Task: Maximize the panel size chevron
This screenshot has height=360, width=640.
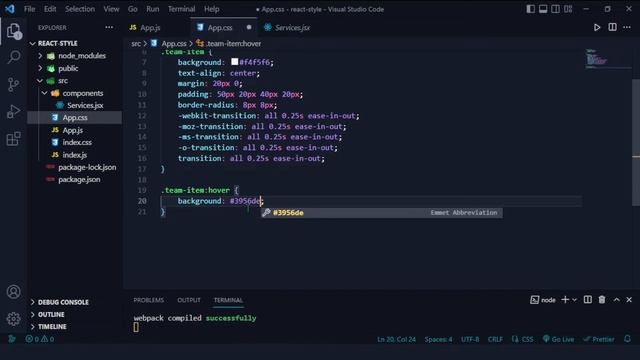Action: (616, 300)
